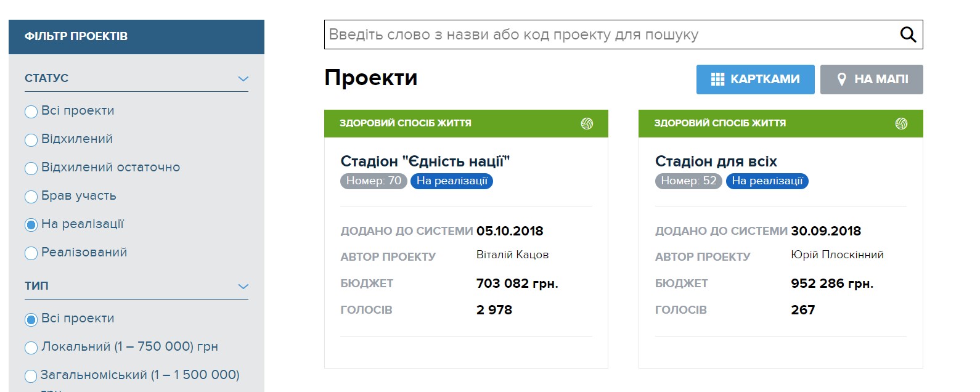980x392 pixels.
Task: Click the На реалізації badge on project 70
Action: pyautogui.click(x=452, y=181)
